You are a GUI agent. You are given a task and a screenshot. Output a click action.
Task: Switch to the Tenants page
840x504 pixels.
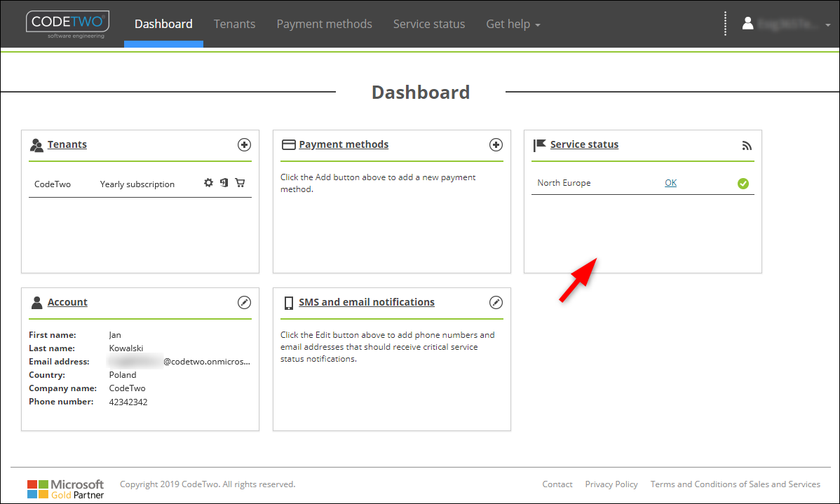[234, 23]
